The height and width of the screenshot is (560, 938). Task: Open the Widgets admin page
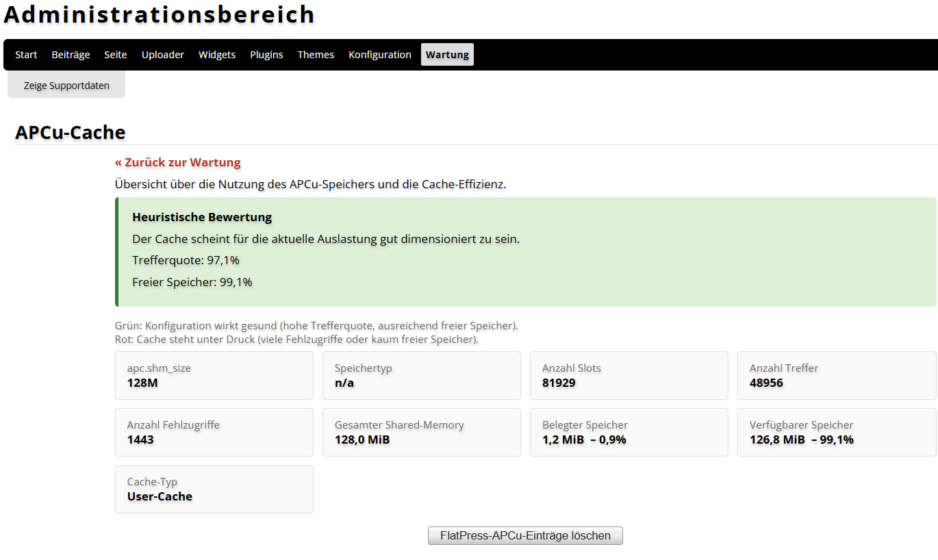[x=217, y=55]
